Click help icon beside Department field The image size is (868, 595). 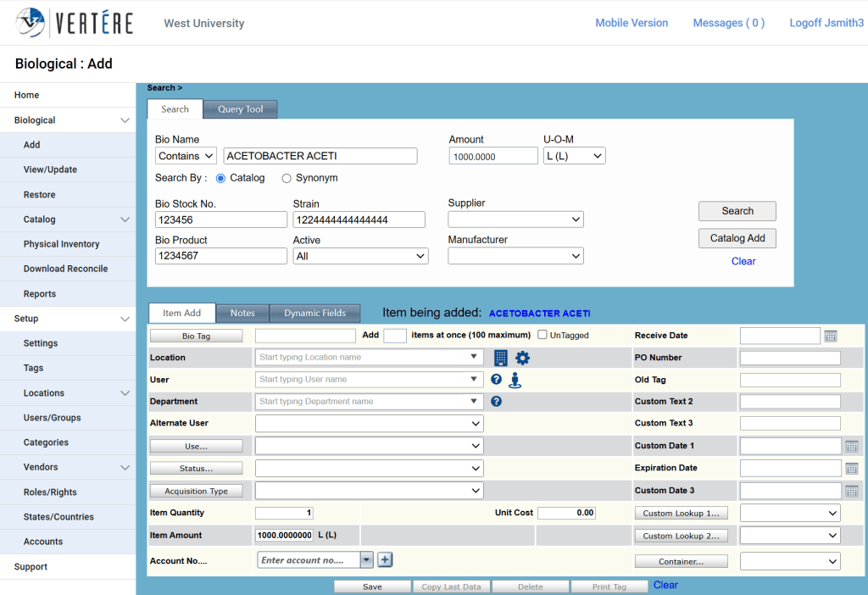(496, 401)
